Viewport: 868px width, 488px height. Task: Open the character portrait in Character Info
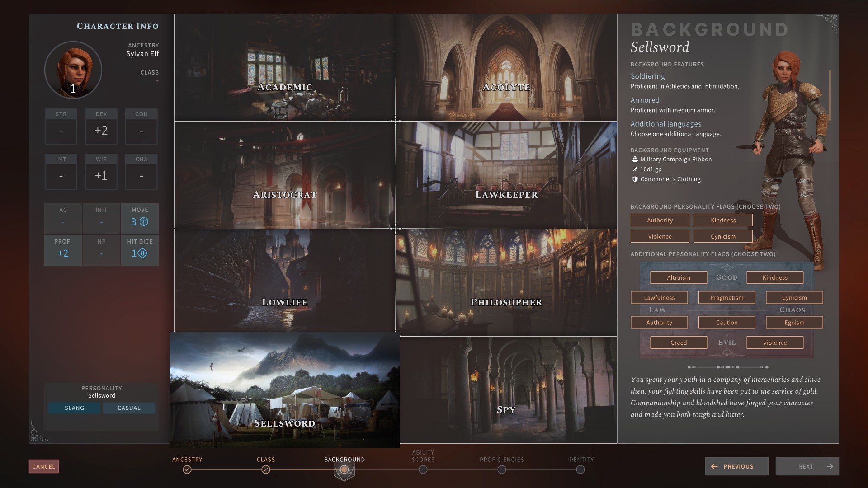tap(72, 70)
